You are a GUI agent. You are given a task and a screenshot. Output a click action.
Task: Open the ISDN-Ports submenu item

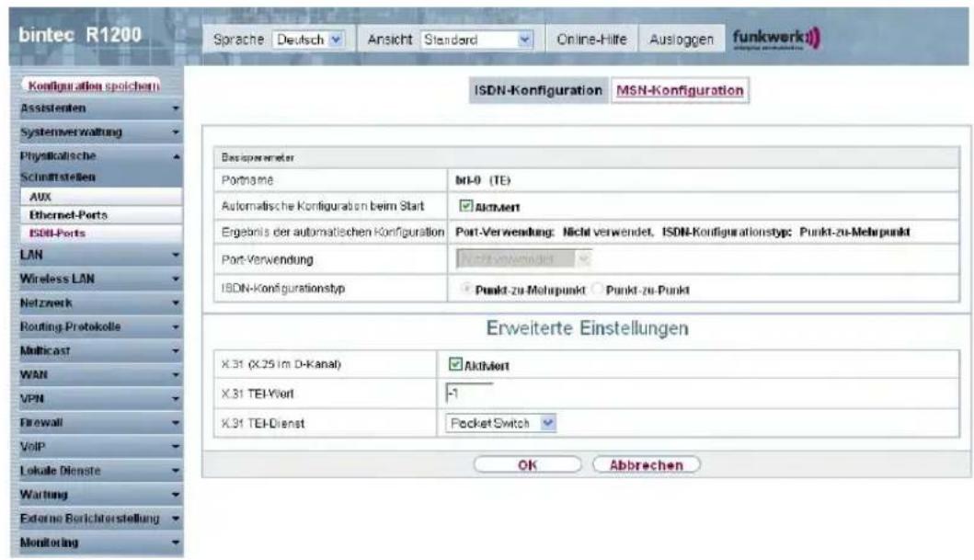click(102, 234)
